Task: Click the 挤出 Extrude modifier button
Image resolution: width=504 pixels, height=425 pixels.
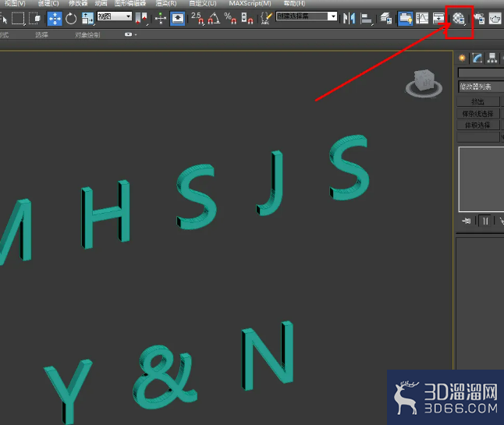Action: pyautogui.click(x=478, y=102)
